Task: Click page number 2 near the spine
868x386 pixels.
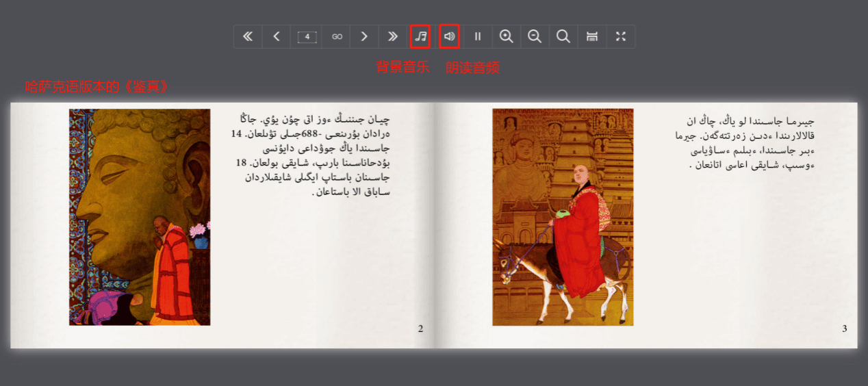Action: (x=420, y=329)
